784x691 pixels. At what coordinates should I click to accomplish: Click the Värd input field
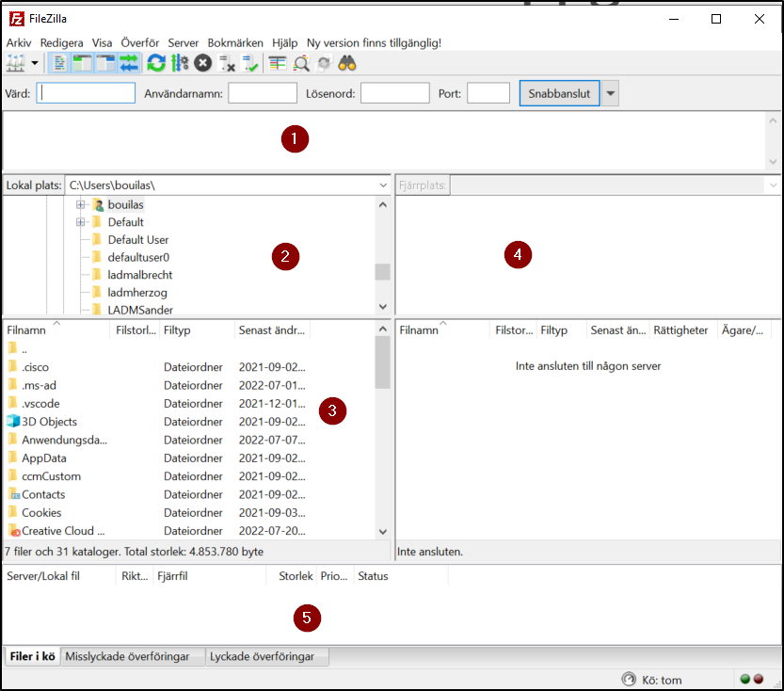(85, 93)
